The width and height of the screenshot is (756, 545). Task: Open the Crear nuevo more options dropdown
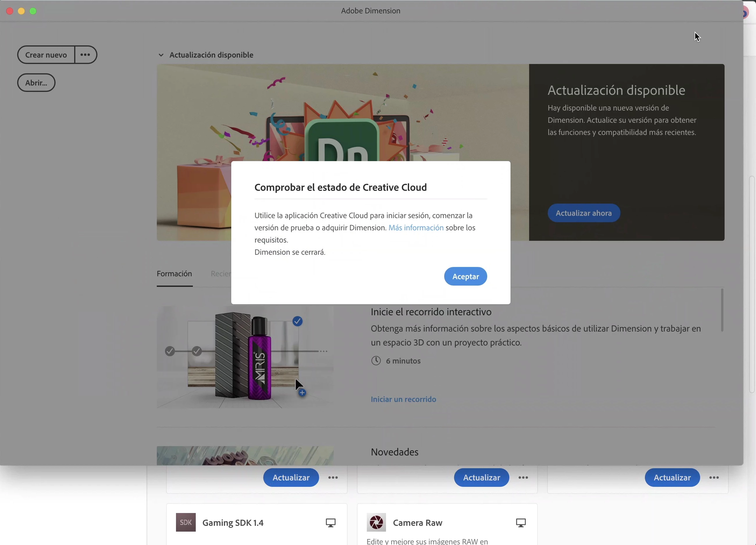tap(85, 55)
